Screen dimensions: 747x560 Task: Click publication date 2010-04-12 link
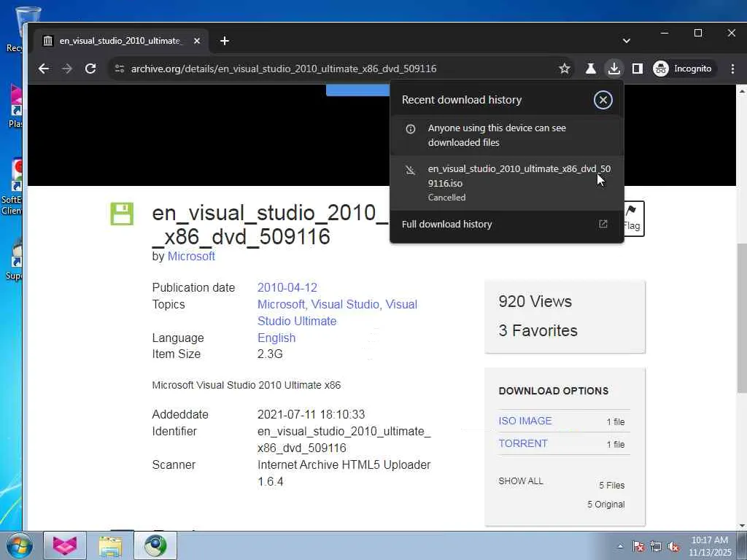click(x=287, y=287)
